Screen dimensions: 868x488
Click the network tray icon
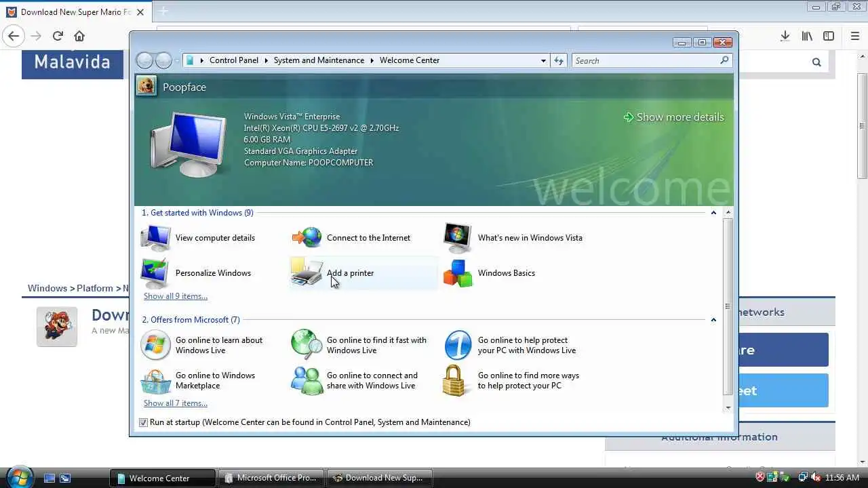(803, 477)
